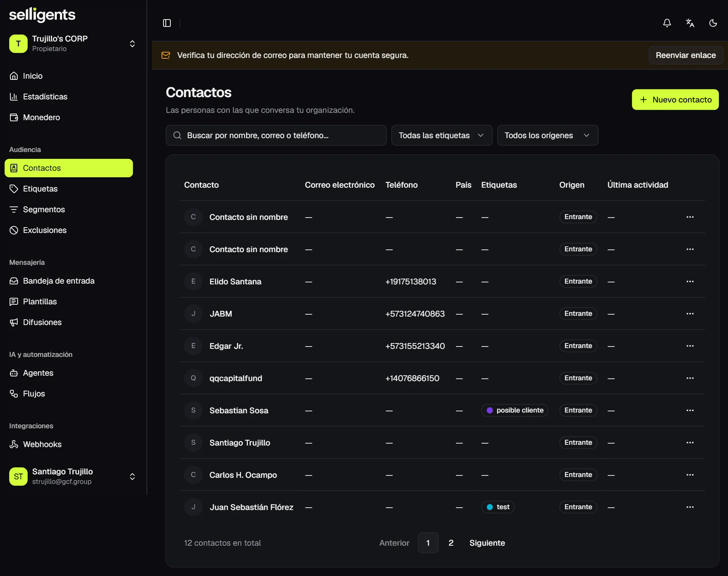The width and height of the screenshot is (728, 576).
Task: Open row actions for JABM
Action: (x=690, y=314)
